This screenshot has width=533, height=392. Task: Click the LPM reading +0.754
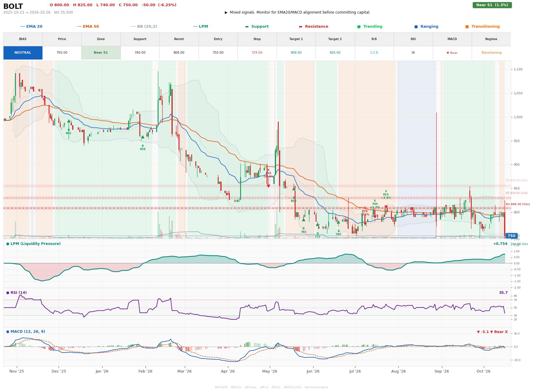(500, 244)
